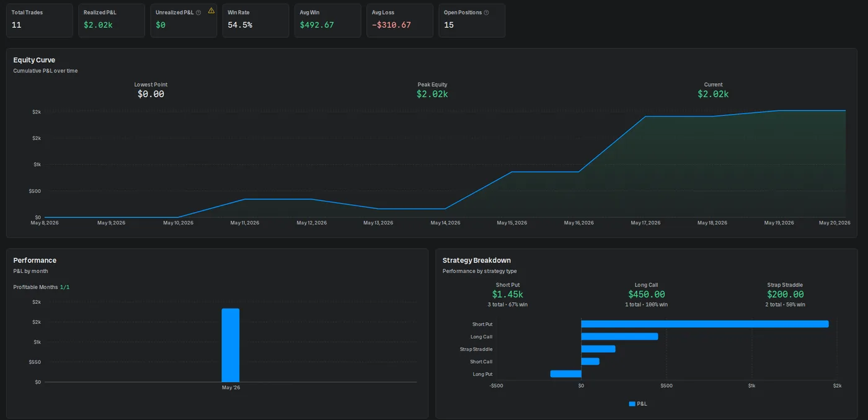This screenshot has width=868, height=420.
Task: Click the Lowest Point $0.00 value
Action: tap(151, 94)
